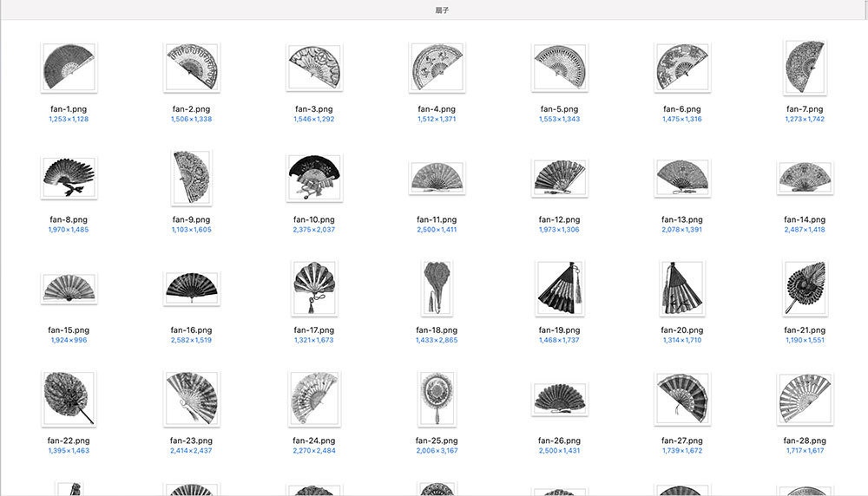Select the fan-12.png thumbnail
868x496 pixels.
(x=560, y=178)
